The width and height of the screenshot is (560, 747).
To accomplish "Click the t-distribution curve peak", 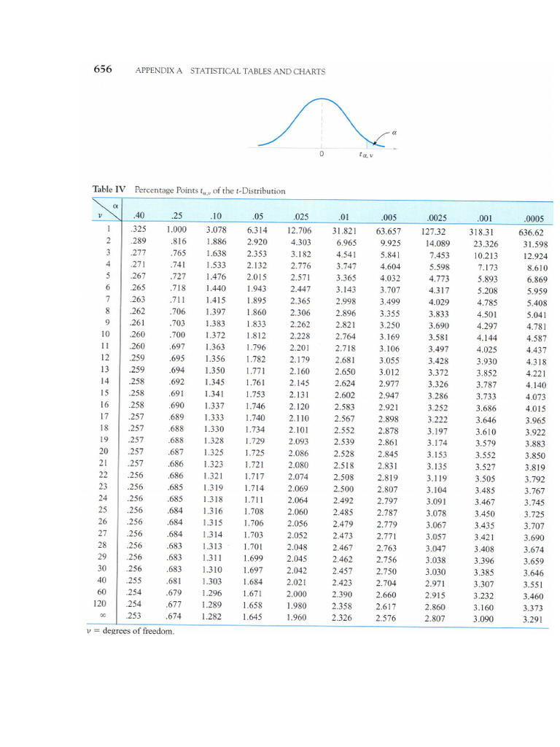I will point(322,99).
